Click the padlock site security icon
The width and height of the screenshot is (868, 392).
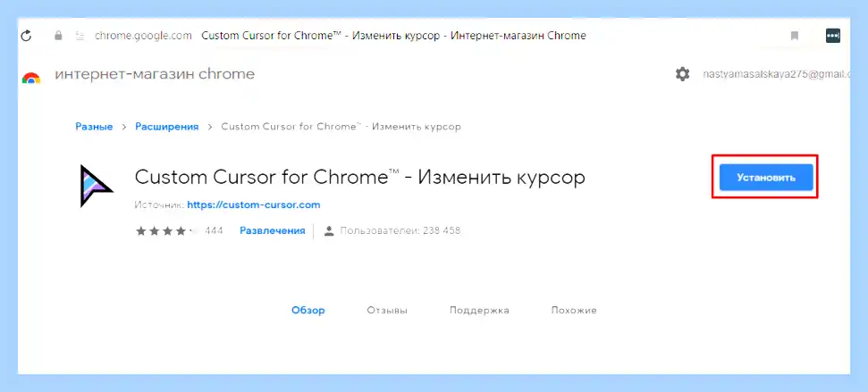(x=58, y=36)
